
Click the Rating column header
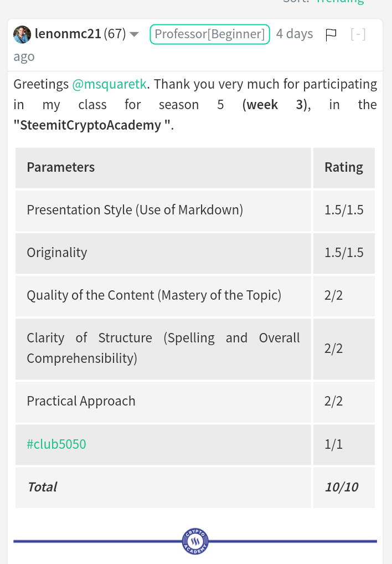[x=343, y=167]
